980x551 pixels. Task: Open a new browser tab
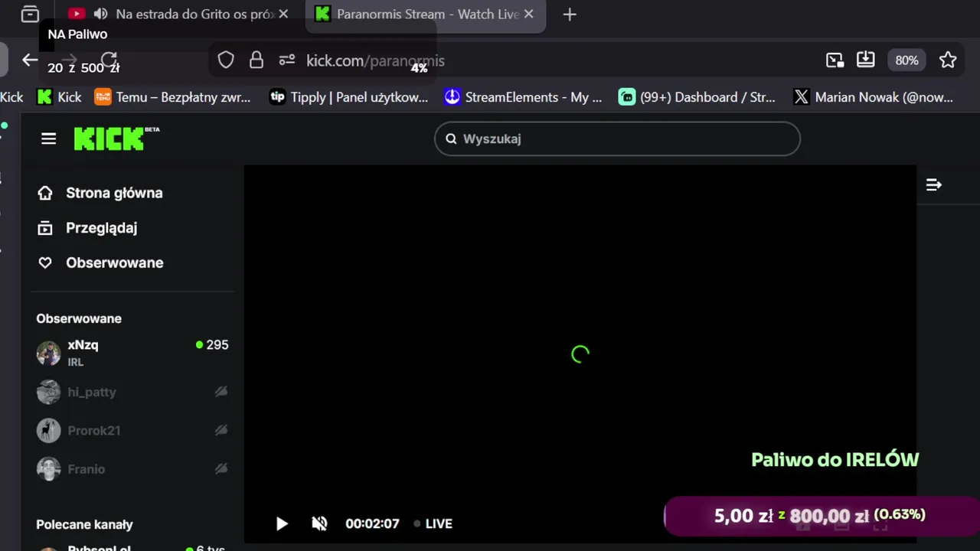570,15
